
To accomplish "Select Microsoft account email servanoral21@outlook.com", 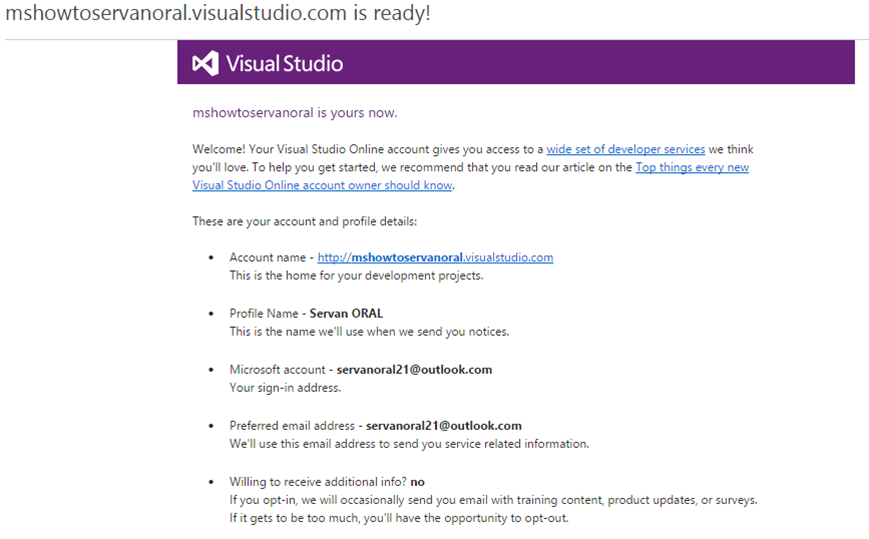I will (x=415, y=369).
